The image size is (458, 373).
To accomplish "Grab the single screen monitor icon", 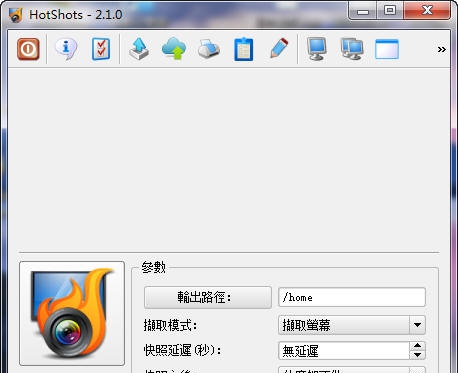I will tap(316, 49).
